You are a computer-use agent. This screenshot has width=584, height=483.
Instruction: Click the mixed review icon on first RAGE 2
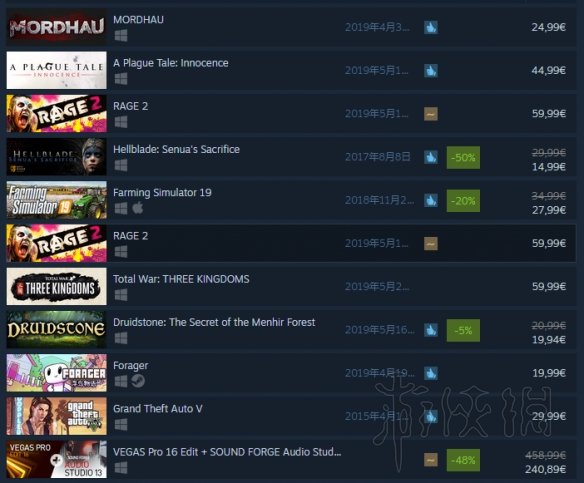[x=431, y=114]
